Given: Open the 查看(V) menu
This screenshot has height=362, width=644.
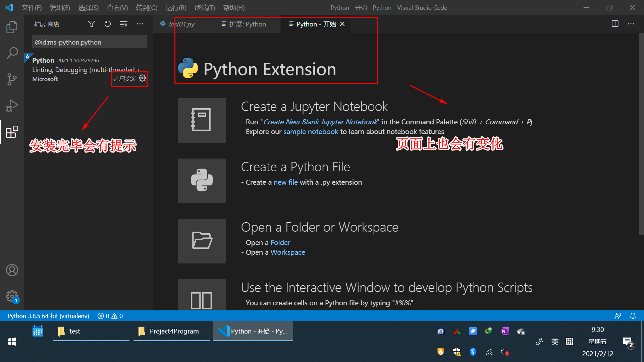Looking at the screenshot, I should [117, 7].
